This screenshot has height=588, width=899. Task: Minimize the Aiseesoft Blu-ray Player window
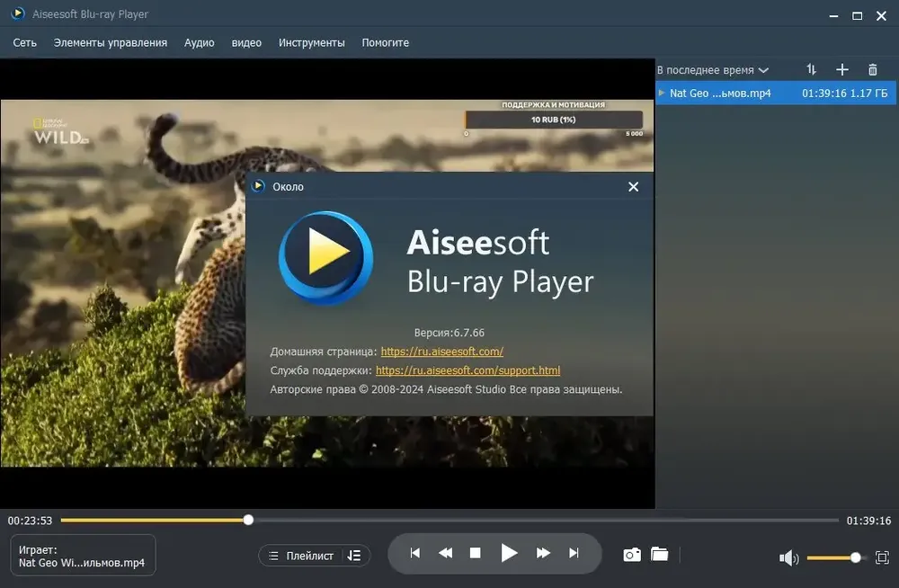click(x=833, y=16)
